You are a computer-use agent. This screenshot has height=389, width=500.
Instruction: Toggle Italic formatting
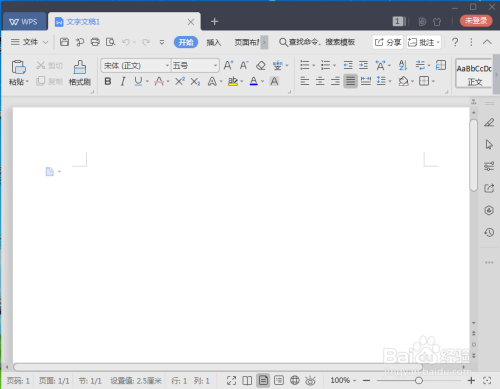pyautogui.click(x=123, y=81)
